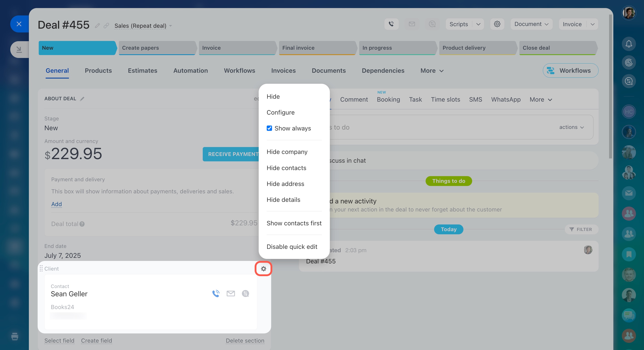Select Hide company menu item
This screenshot has width=644, height=350.
coord(287,152)
